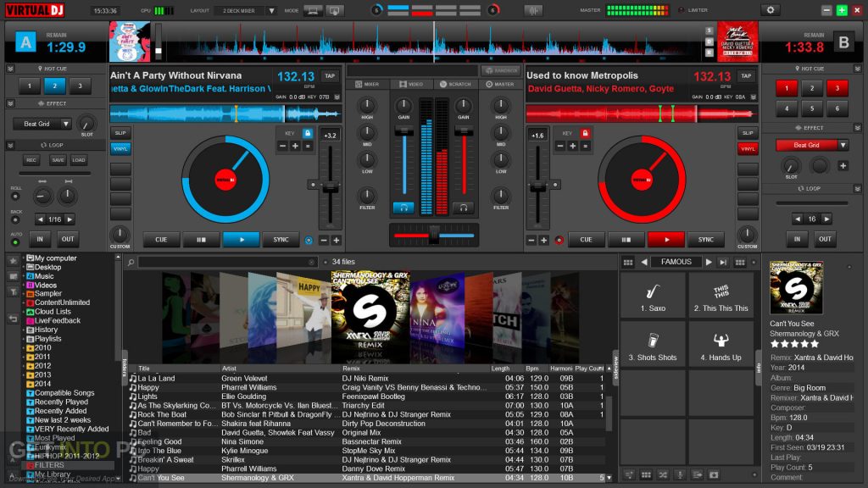Click the sampler grid view icon at bottom
Viewport: 868px width, 488px height.
tap(645, 474)
